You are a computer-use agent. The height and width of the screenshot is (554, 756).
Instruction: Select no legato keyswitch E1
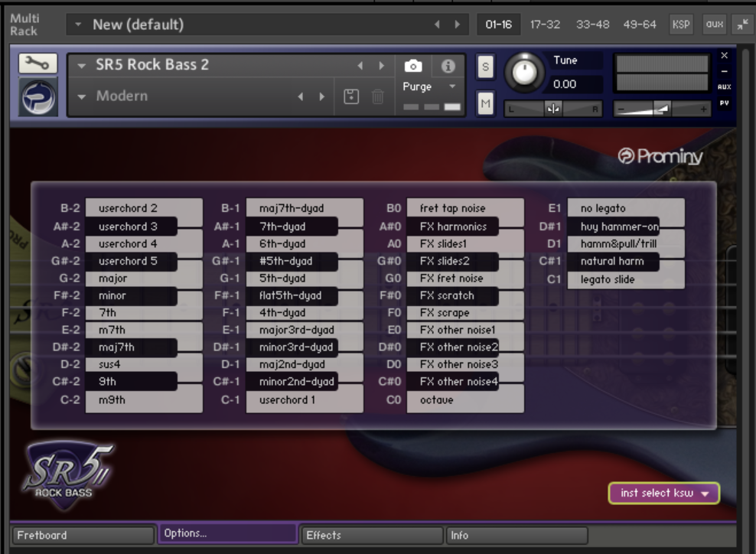point(626,208)
